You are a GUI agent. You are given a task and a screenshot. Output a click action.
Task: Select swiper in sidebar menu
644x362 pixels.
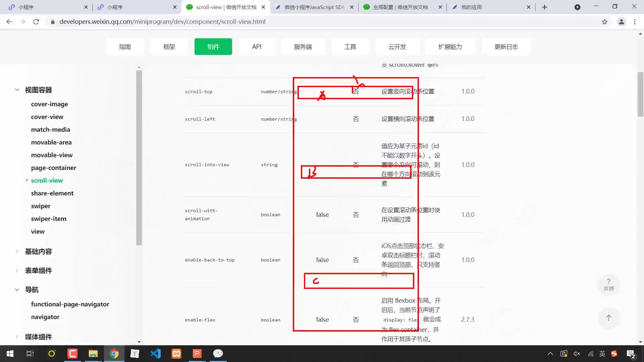click(41, 205)
